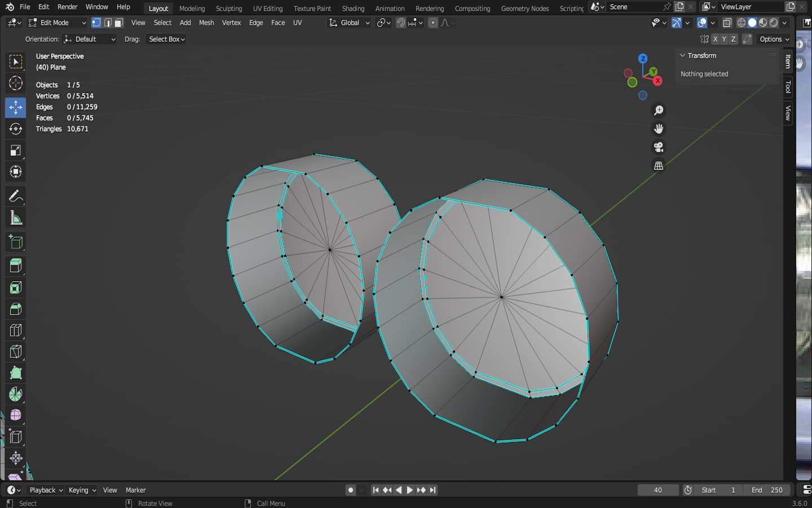Viewport: 812px width, 508px height.
Task: Select the Rotate tool
Action: 15,129
